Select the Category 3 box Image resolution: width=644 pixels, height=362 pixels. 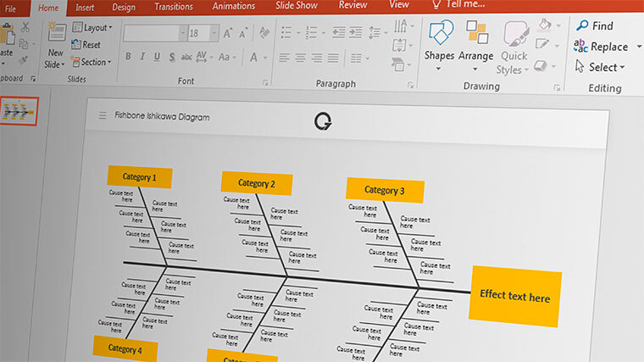385,190
